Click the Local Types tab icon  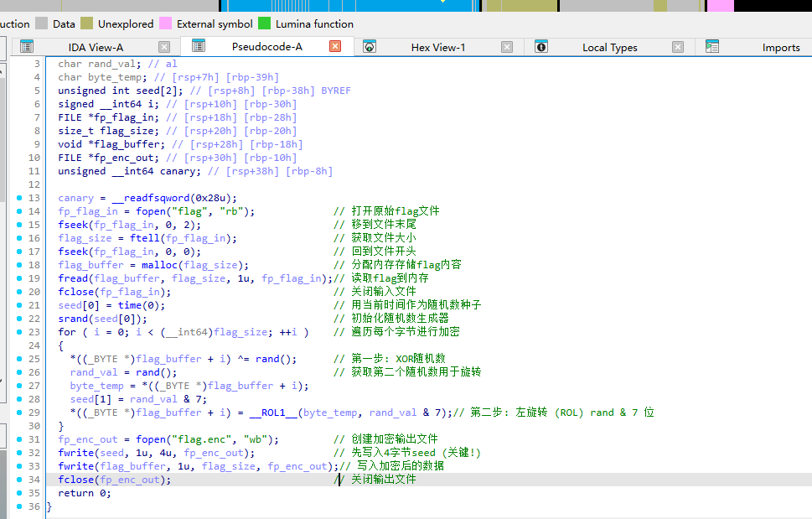(541, 47)
